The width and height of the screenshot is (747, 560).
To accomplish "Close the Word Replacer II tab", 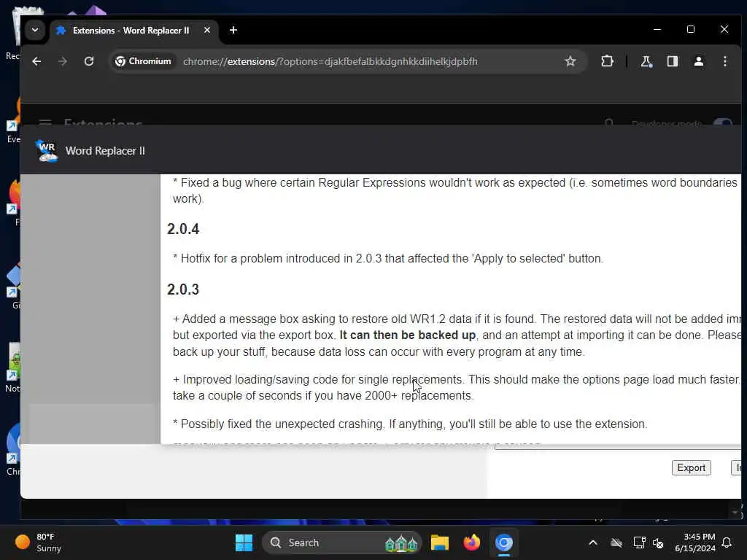I will tap(206, 30).
